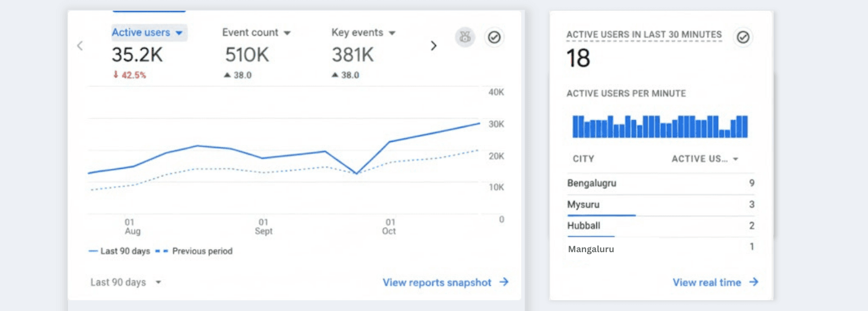Image resolution: width=868 pixels, height=311 pixels.
Task: Click the 01 Sept axis label
Action: [x=264, y=227]
